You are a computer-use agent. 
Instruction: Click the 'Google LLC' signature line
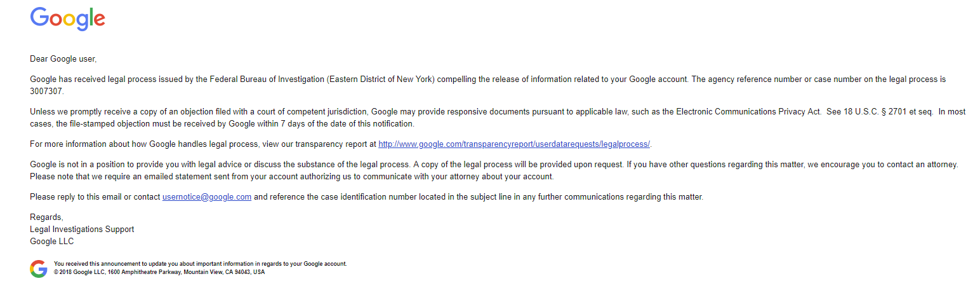[x=52, y=242]
